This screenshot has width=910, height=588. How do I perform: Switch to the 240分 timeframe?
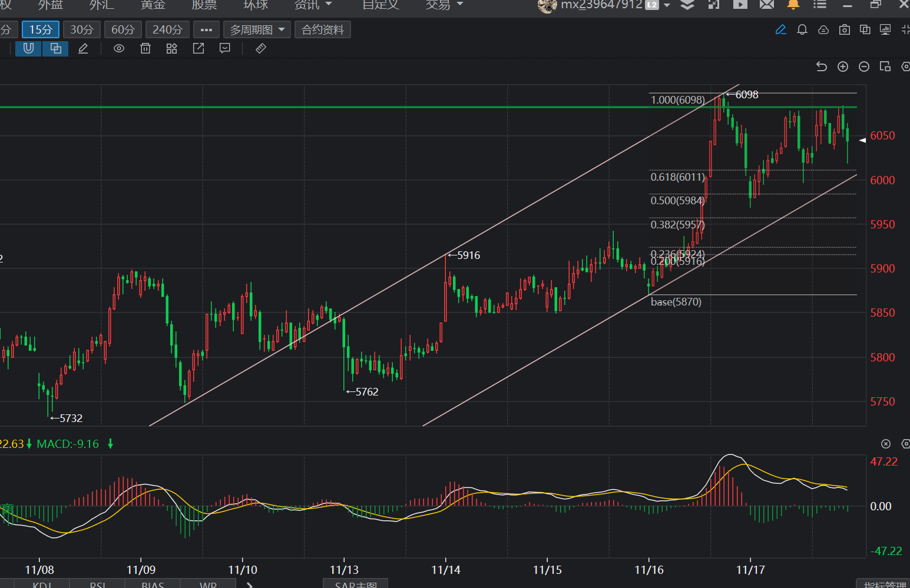[x=167, y=29]
